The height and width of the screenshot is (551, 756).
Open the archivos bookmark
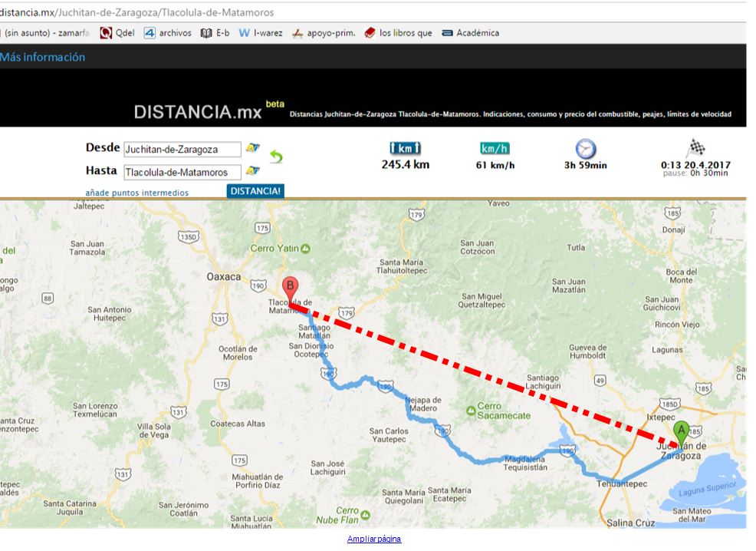[x=168, y=33]
